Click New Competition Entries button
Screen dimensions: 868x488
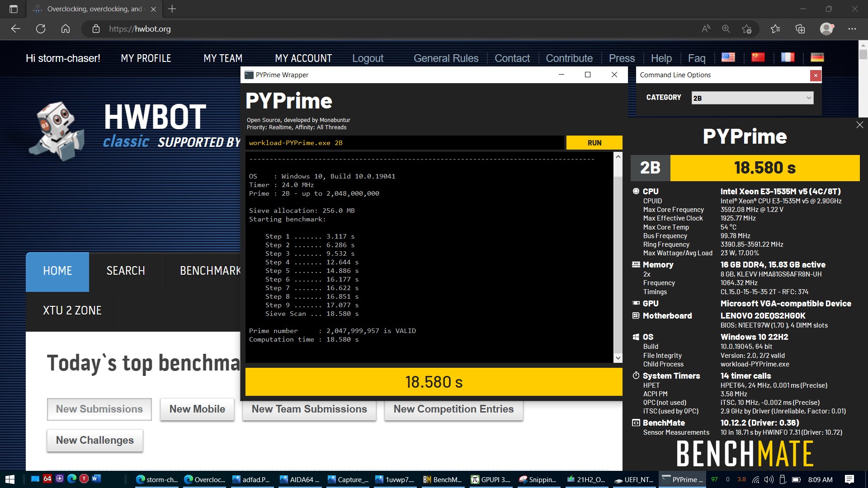click(453, 409)
